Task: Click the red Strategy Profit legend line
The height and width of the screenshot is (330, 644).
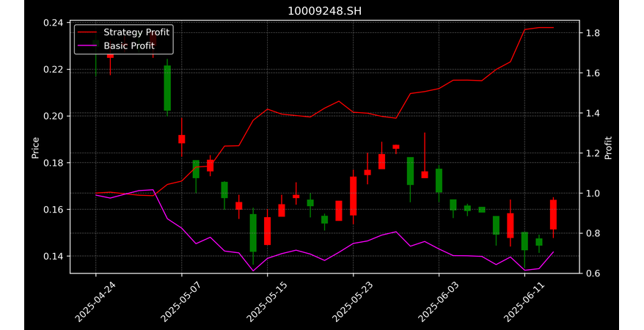Action: 87,32
